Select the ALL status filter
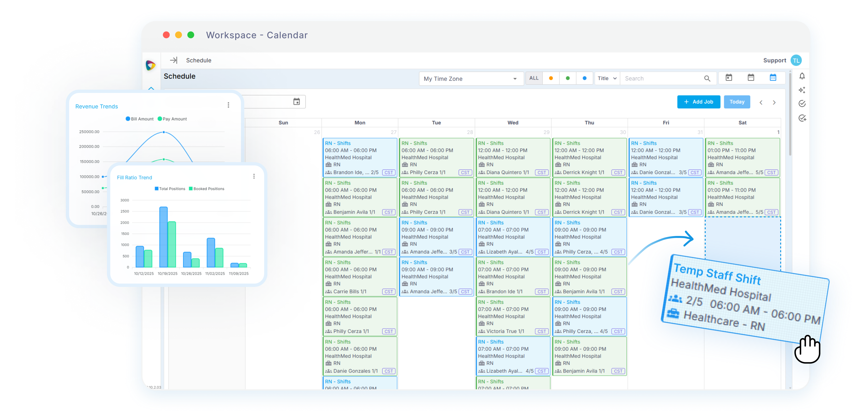868x415 pixels. coord(534,78)
